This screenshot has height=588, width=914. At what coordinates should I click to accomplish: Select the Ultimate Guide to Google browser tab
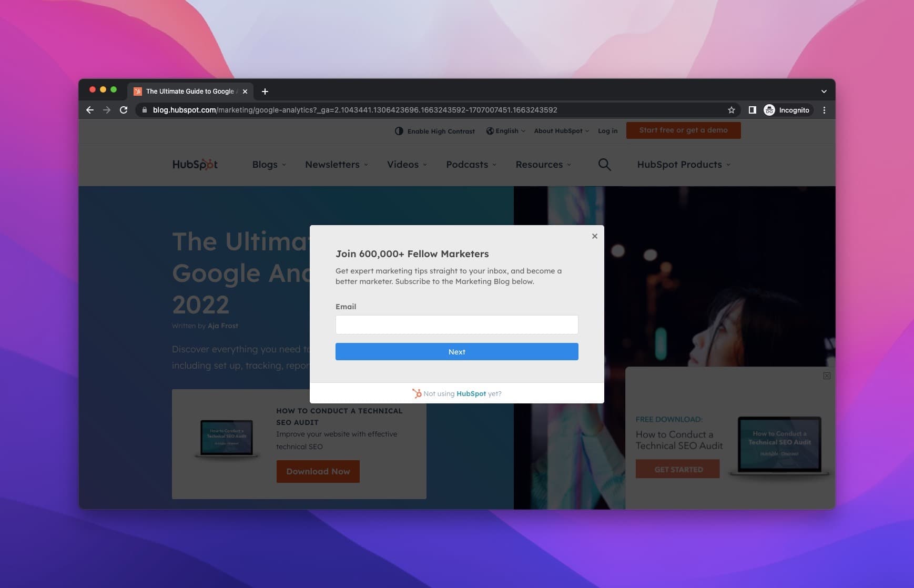click(x=190, y=92)
